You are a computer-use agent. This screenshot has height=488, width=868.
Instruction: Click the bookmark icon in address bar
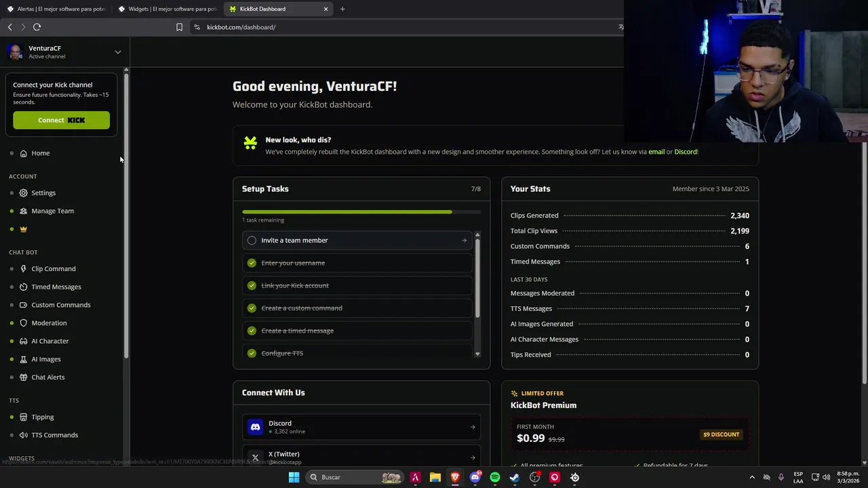tap(179, 27)
